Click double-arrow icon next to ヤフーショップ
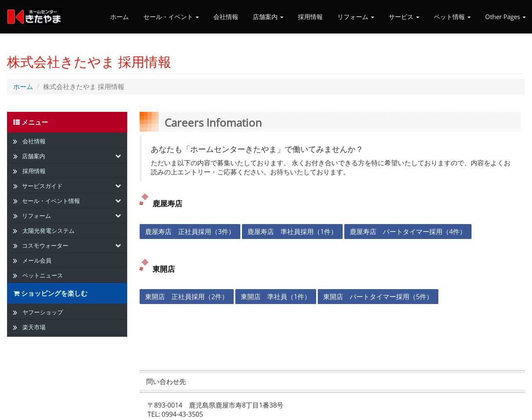Image resolution: width=532 pixels, height=420 pixels. click(x=15, y=313)
